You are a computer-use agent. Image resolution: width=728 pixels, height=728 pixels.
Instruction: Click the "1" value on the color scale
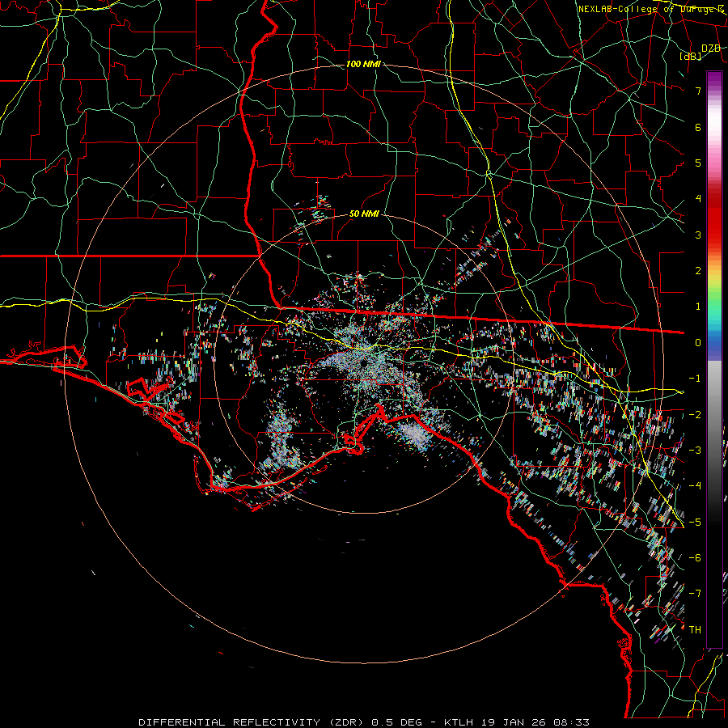[698, 307]
